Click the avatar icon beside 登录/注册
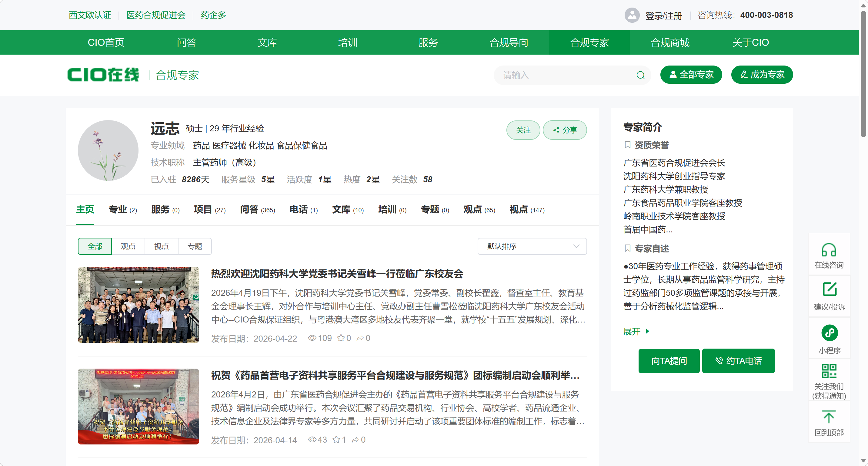Image resolution: width=868 pixels, height=466 pixels. (632, 15)
